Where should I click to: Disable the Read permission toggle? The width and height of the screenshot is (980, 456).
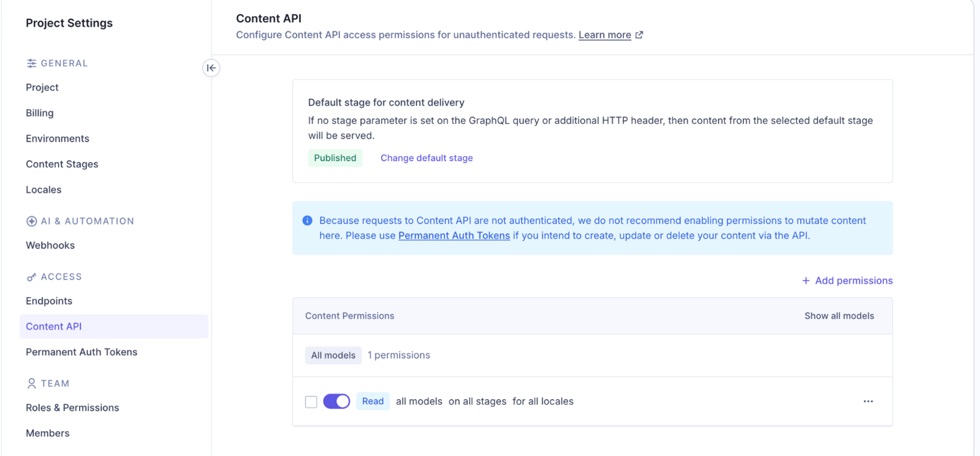pyautogui.click(x=336, y=401)
